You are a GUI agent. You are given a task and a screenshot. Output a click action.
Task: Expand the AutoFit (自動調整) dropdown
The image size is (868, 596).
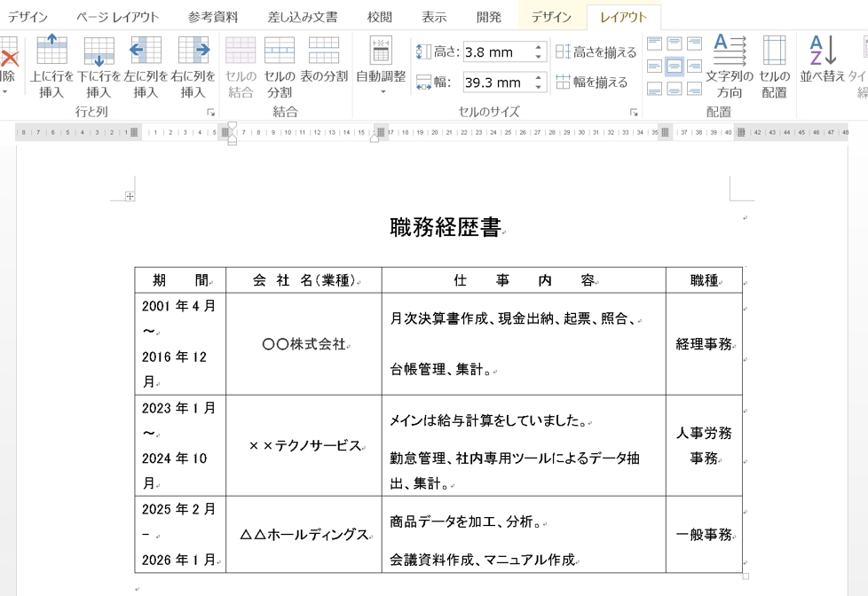point(381,90)
